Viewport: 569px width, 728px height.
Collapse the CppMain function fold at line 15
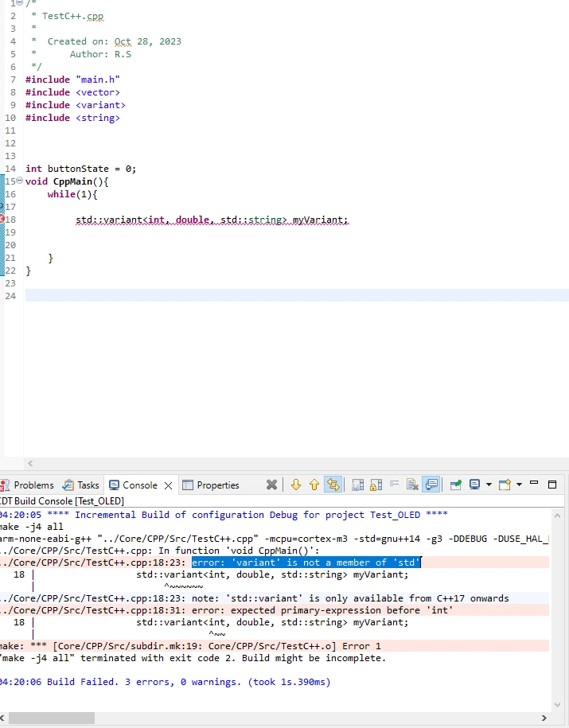20,181
